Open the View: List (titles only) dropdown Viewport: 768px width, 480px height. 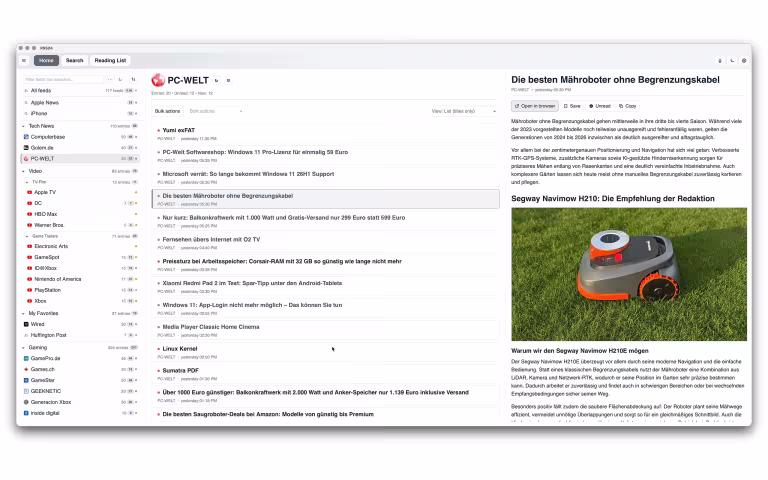click(x=464, y=111)
